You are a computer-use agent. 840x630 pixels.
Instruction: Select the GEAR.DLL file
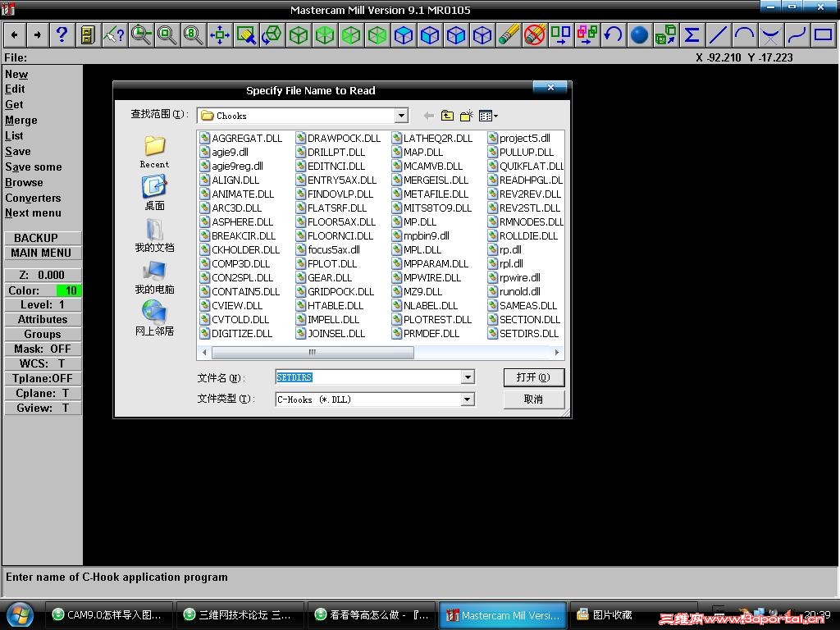tap(324, 277)
